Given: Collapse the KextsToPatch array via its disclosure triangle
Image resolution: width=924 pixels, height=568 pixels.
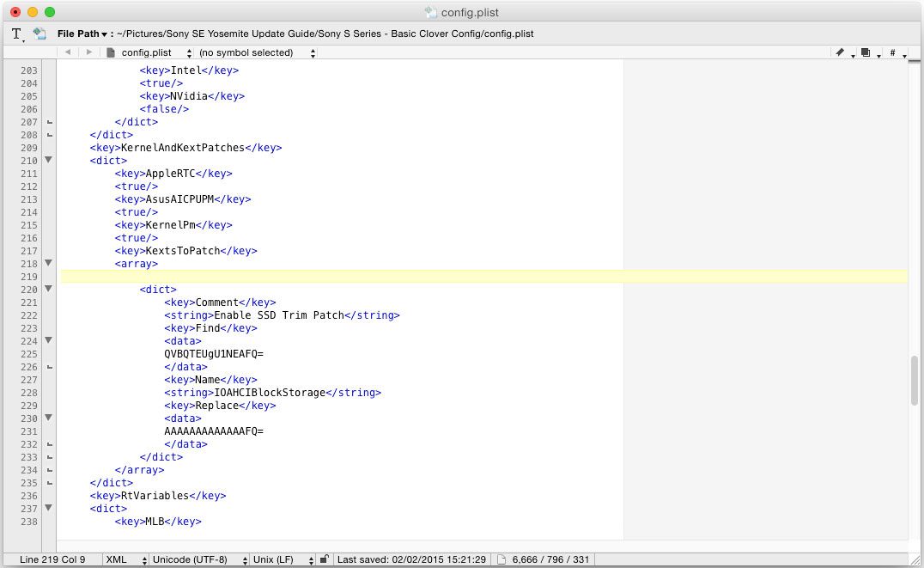Looking at the screenshot, I should [x=48, y=263].
